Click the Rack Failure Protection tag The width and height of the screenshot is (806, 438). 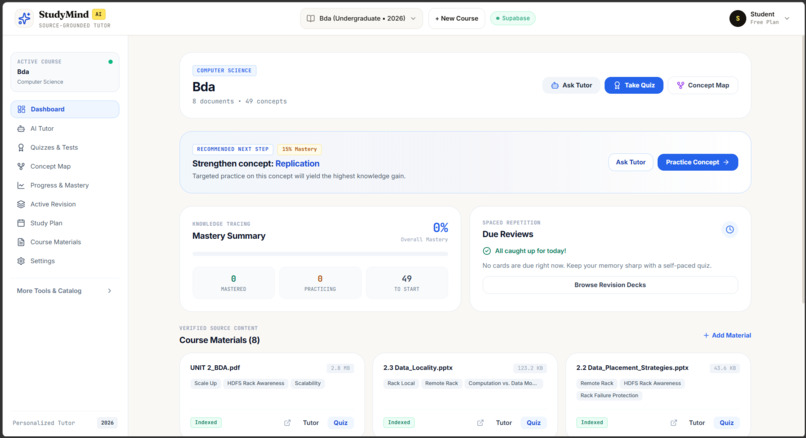point(609,396)
